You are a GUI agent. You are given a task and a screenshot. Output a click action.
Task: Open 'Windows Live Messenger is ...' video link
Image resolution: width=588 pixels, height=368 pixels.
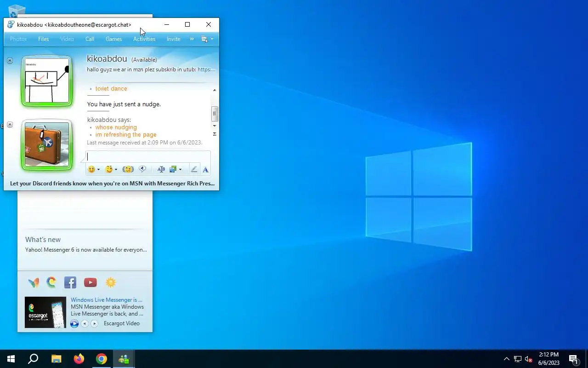pos(107,300)
